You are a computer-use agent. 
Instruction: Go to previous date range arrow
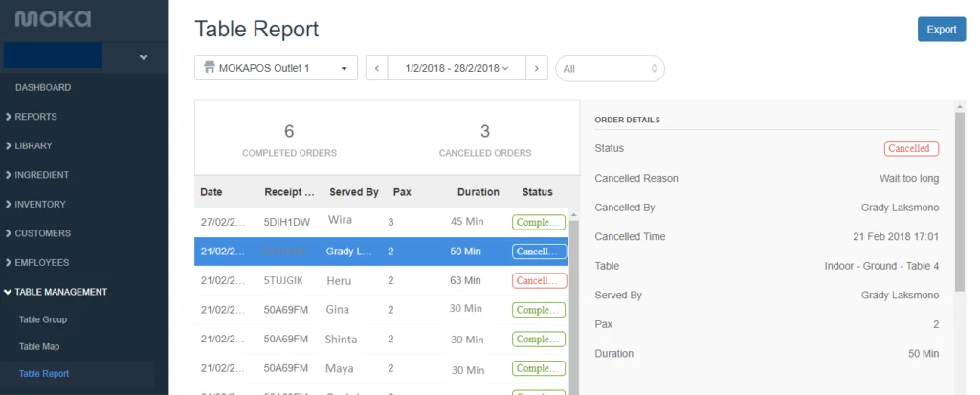pyautogui.click(x=377, y=68)
